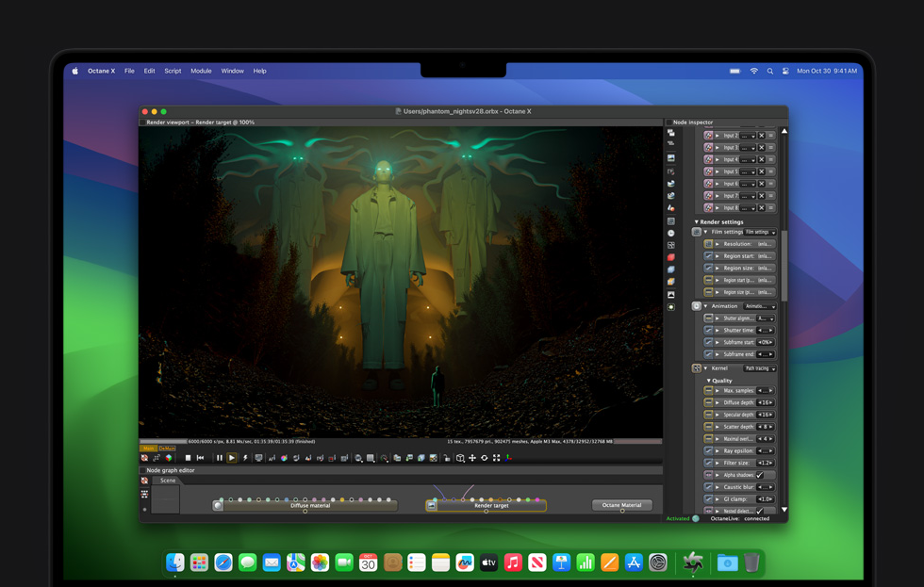Select the Diffuse material node
Viewport: 924px width, 587px height.
305,506
